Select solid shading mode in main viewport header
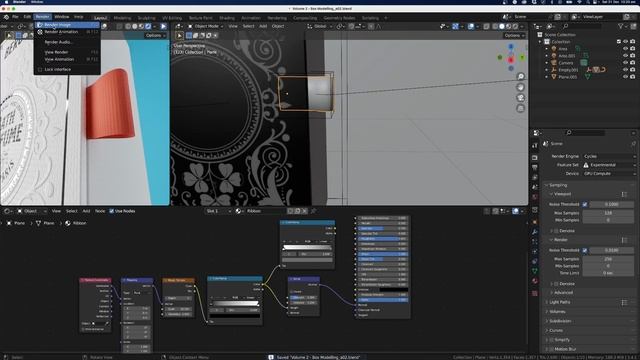640x360 pixels. (x=502, y=26)
